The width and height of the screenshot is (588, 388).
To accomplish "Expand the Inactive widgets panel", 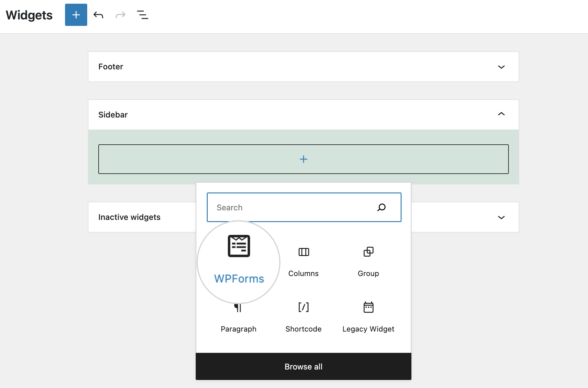I will 501,217.
